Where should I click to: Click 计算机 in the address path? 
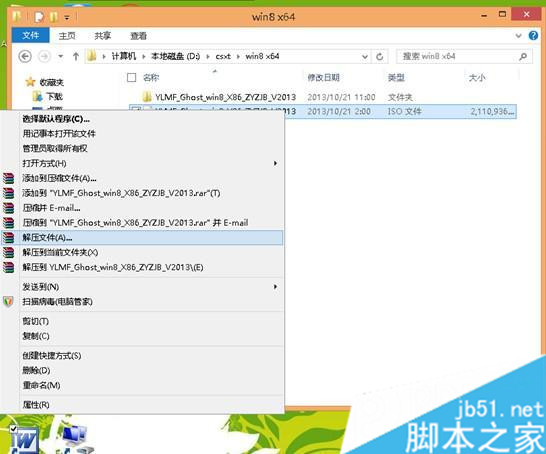coord(124,56)
